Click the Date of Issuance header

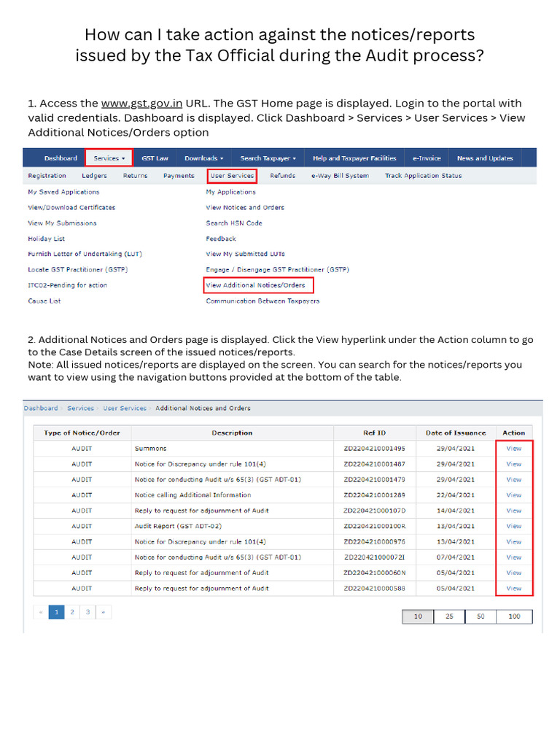pos(456,433)
